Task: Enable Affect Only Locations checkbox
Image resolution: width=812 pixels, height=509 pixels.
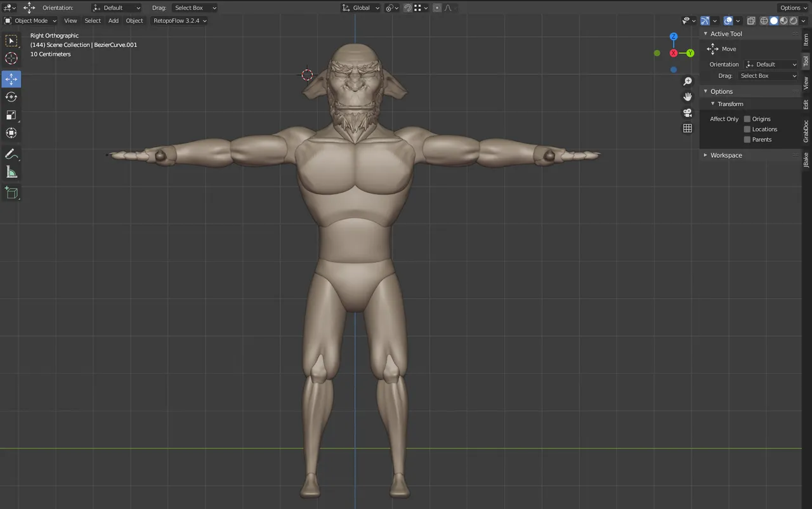Action: click(x=747, y=129)
